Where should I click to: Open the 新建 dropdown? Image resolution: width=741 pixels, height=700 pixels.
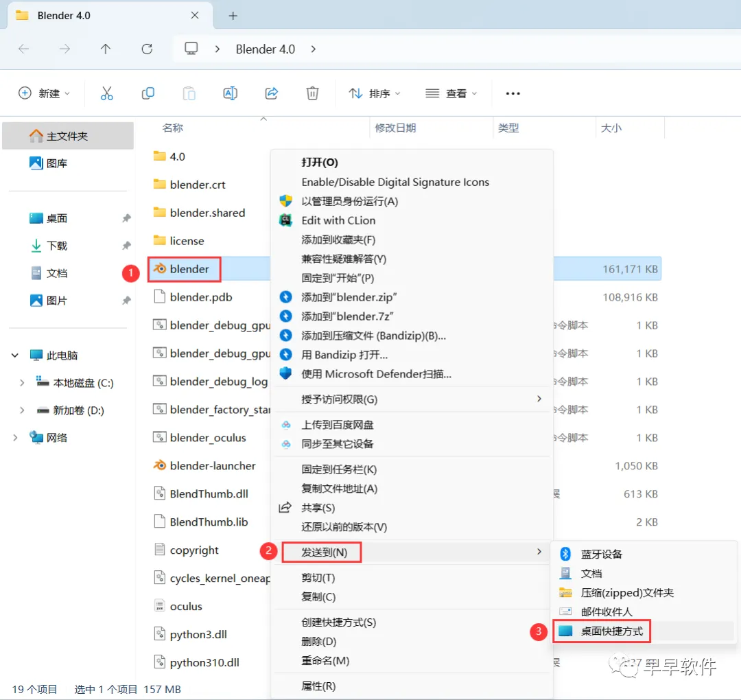tap(44, 93)
